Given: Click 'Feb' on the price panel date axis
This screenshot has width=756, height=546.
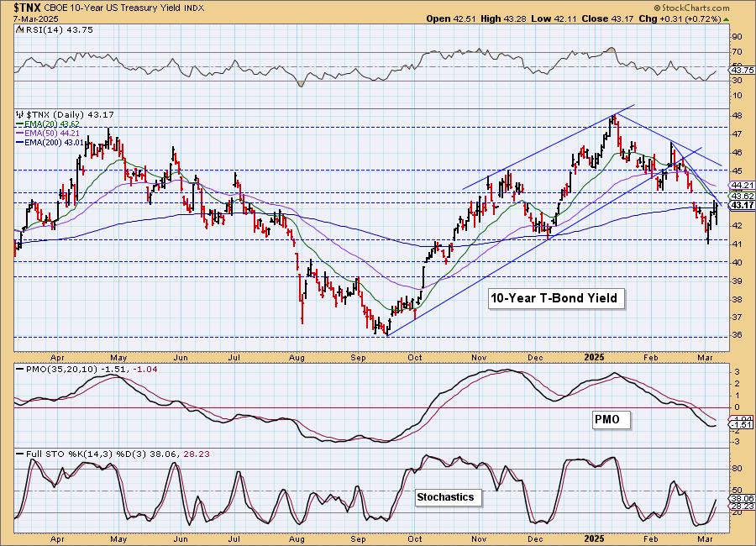Looking at the screenshot, I should [651, 358].
